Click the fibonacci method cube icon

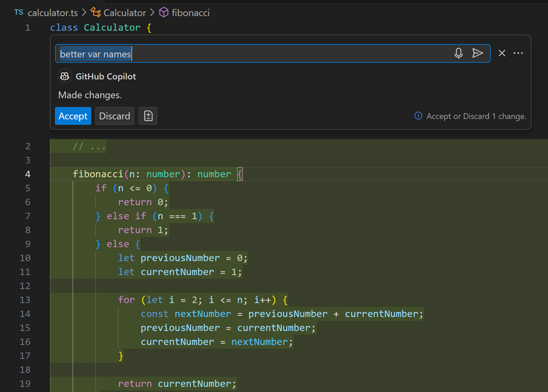coord(164,13)
